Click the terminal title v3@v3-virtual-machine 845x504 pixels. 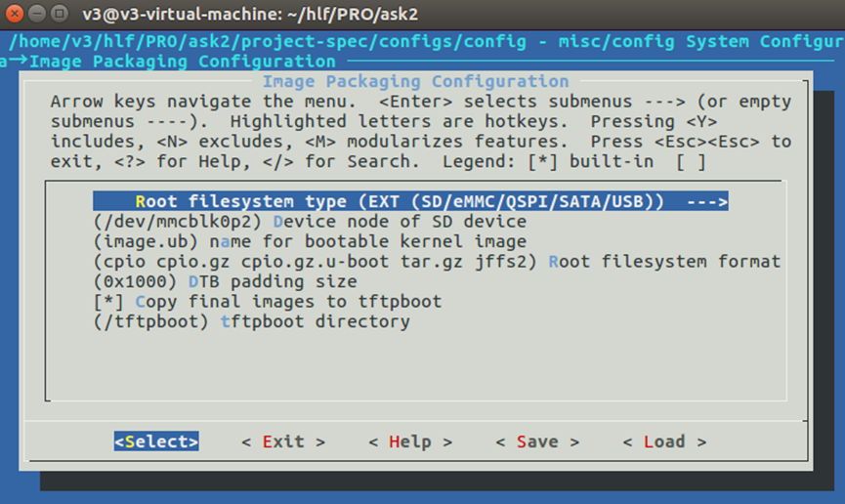[250, 14]
